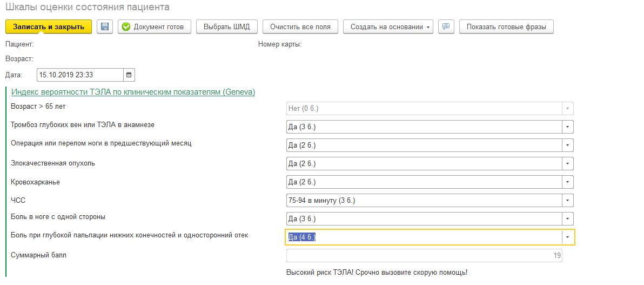Click 'Записать и закрыть' button

click(49, 26)
